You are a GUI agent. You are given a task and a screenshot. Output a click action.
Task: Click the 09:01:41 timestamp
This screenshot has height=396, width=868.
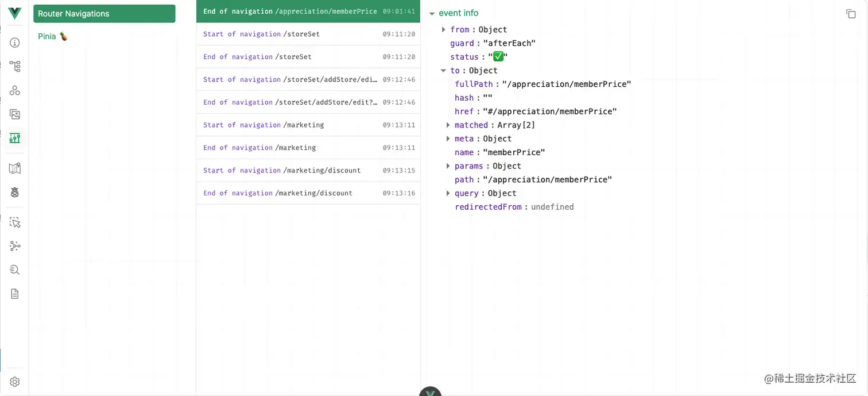pyautogui.click(x=399, y=11)
